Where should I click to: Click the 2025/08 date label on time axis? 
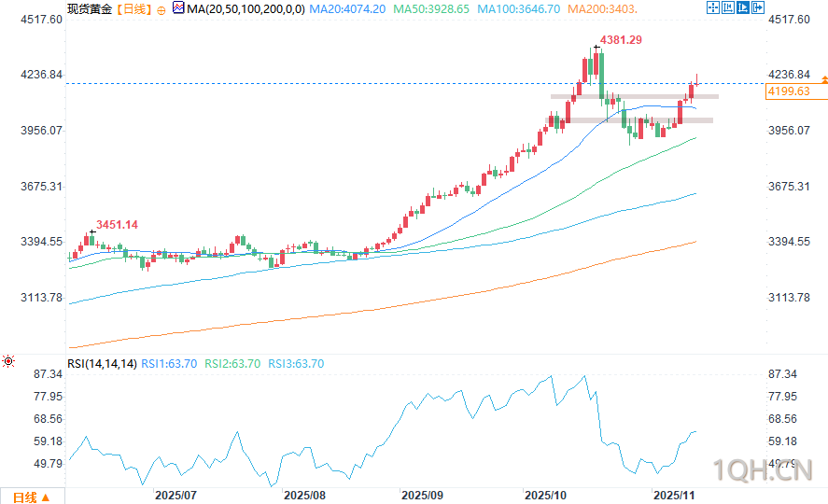304,496
